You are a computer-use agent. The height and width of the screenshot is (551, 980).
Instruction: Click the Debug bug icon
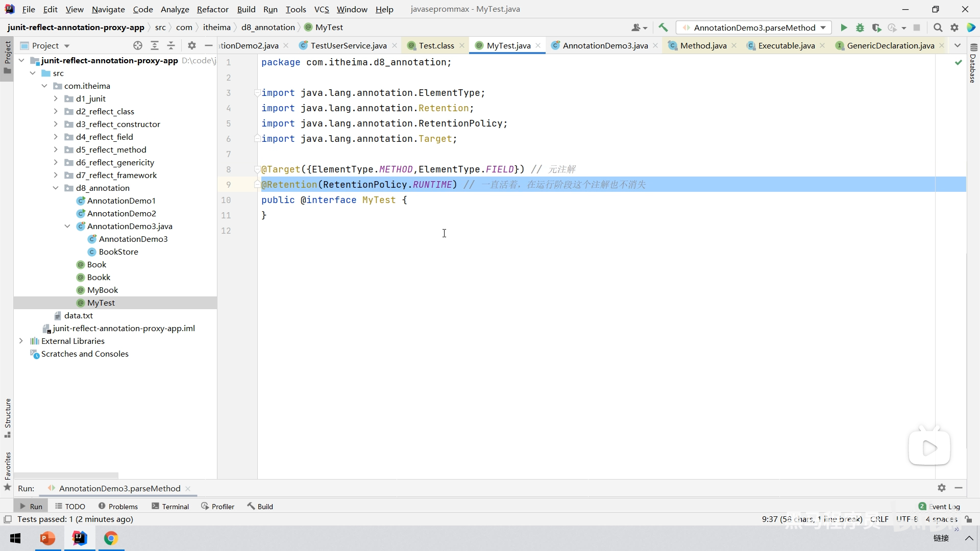point(860,28)
